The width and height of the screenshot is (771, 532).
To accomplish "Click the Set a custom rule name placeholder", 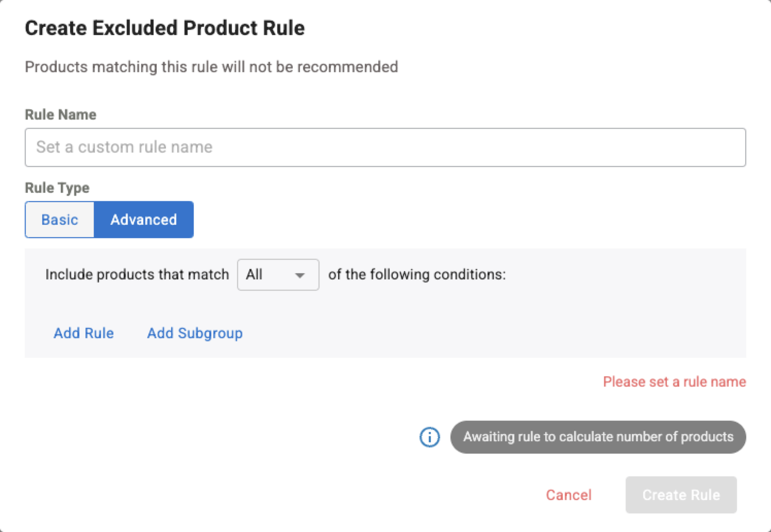I will point(124,147).
